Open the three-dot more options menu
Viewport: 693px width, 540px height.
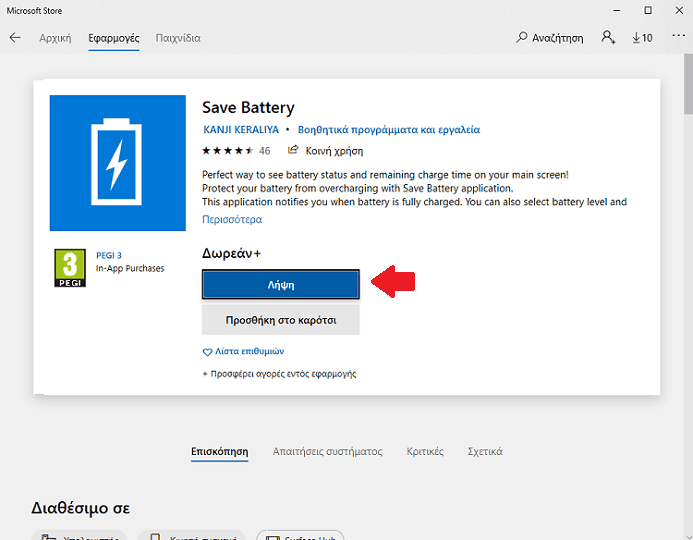tap(678, 35)
